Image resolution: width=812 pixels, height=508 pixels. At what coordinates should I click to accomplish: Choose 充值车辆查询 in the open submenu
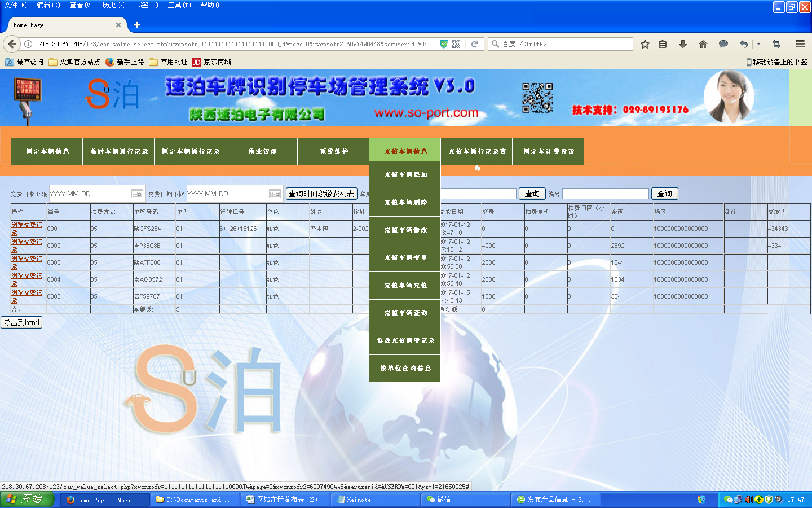[x=405, y=313]
